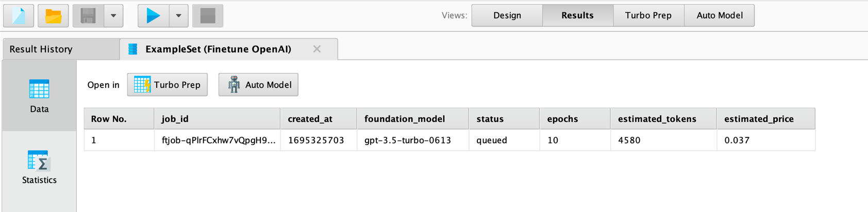Viewport: 868px width, 212px height.
Task: Open the Result History tab
Action: (x=41, y=49)
